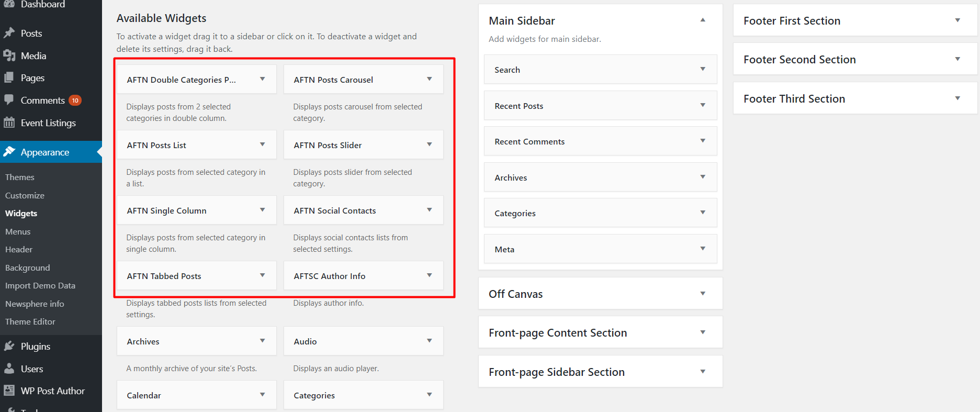Expand AFTN Posts List widget arrow
980x412 pixels.
coord(263,144)
